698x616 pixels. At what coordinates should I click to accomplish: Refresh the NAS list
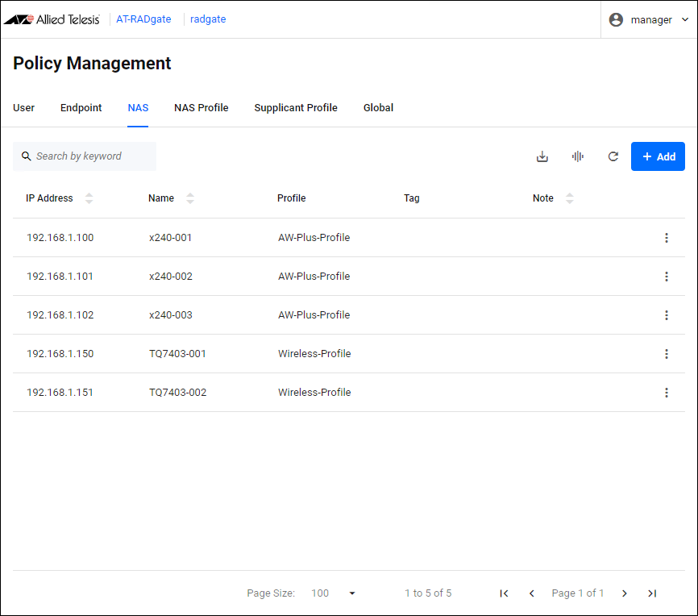tap(613, 156)
